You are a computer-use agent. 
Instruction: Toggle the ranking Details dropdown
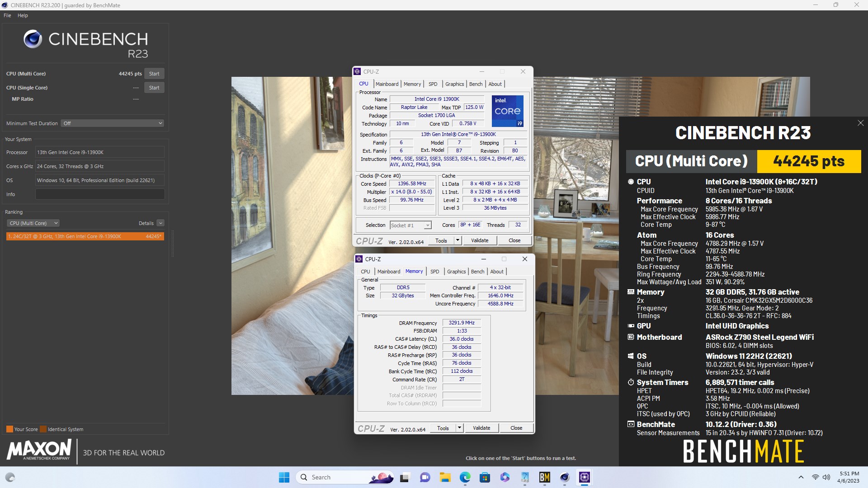click(x=160, y=223)
